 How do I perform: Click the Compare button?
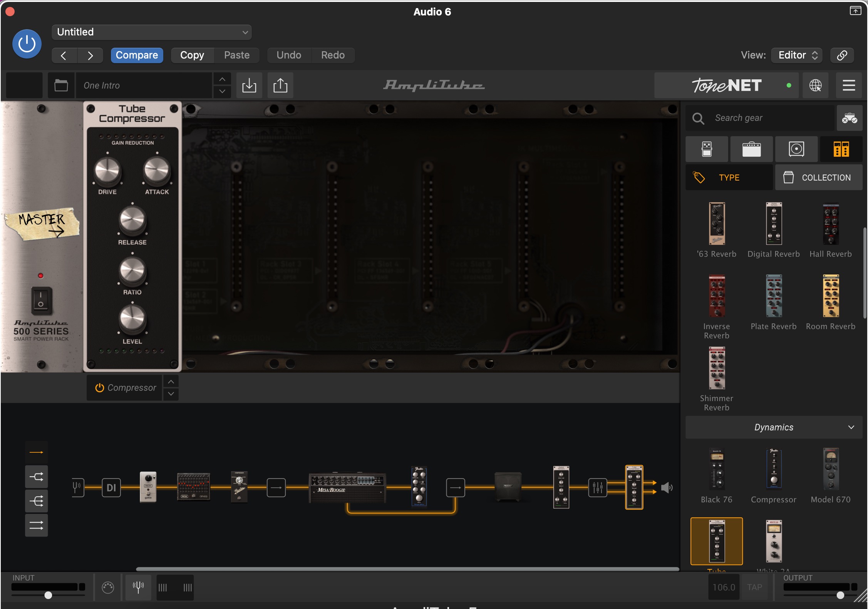pos(137,55)
